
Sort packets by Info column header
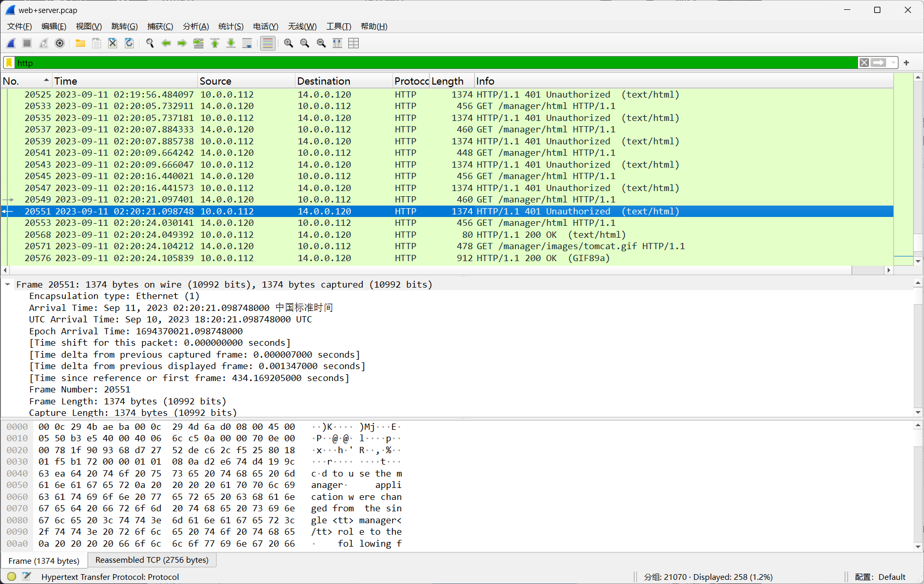point(684,81)
